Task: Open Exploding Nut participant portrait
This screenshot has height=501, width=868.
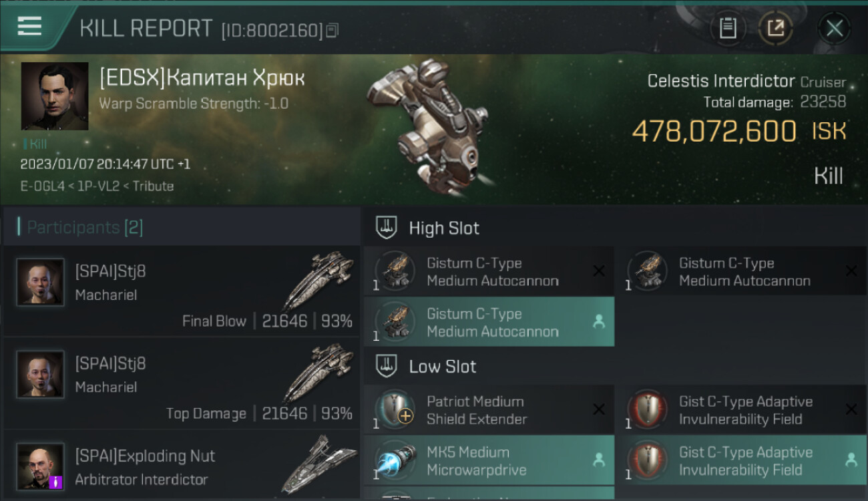Action: 40,466
